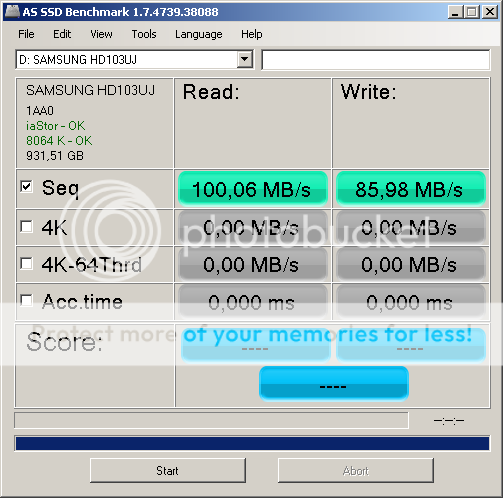Click the Abort button
Image resolution: width=503 pixels, height=498 pixels.
[356, 470]
